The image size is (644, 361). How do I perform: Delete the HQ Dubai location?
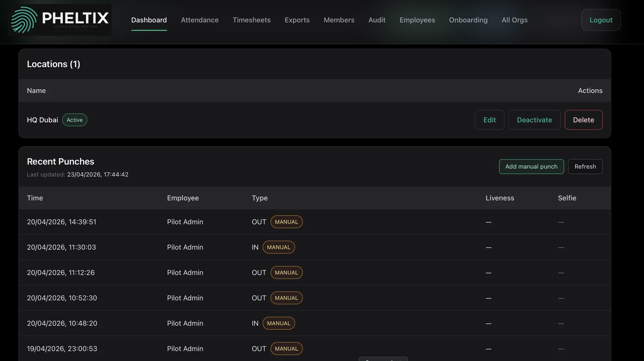click(583, 120)
